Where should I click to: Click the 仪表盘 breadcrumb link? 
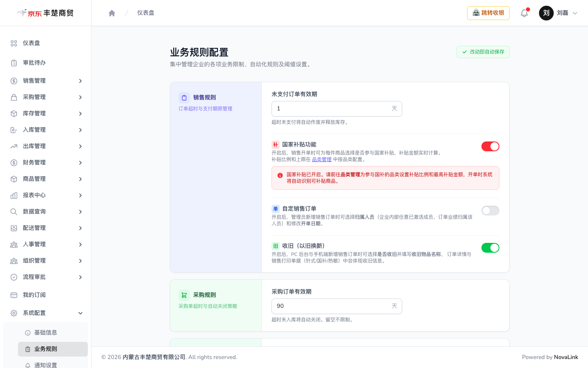coord(146,13)
